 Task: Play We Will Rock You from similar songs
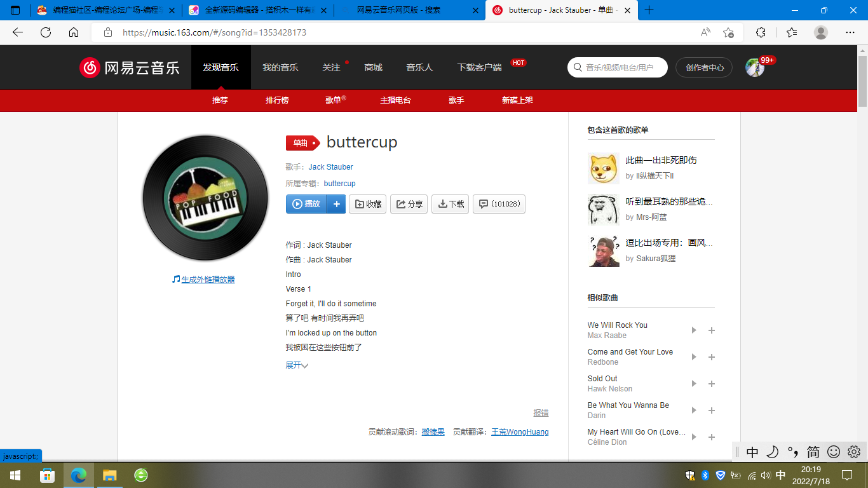tap(694, 330)
